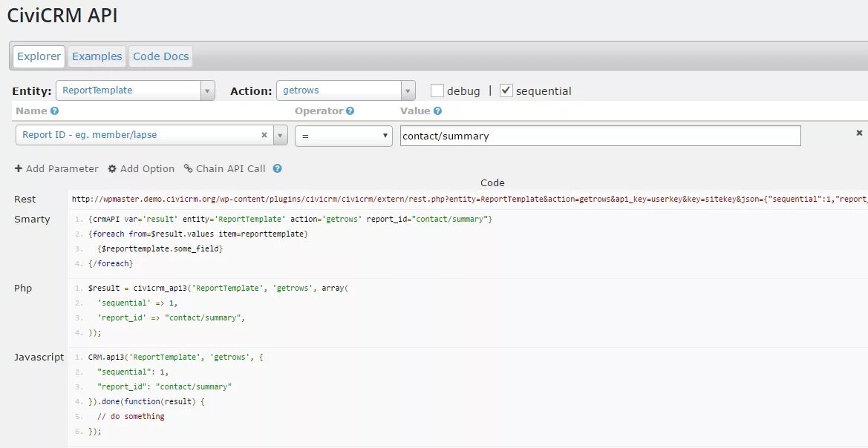Image resolution: width=868 pixels, height=448 pixels.
Task: Open the Action dropdown showing getrows
Action: 345,90
